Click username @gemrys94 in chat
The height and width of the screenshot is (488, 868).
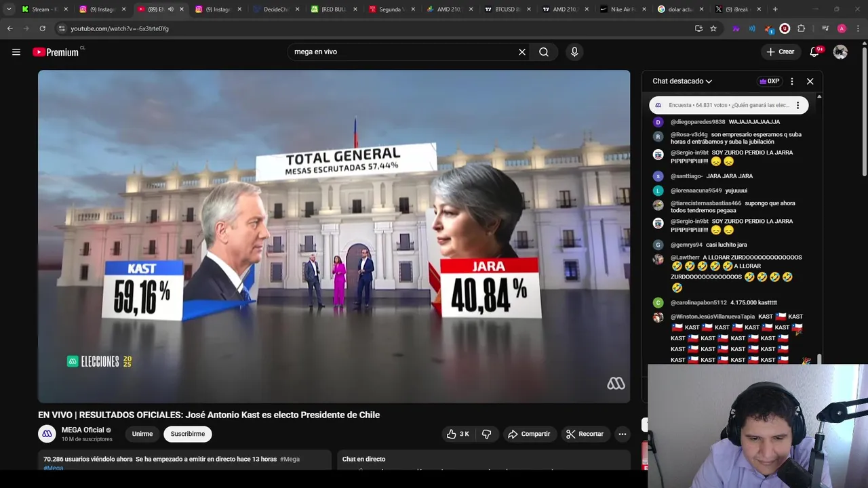(x=686, y=245)
